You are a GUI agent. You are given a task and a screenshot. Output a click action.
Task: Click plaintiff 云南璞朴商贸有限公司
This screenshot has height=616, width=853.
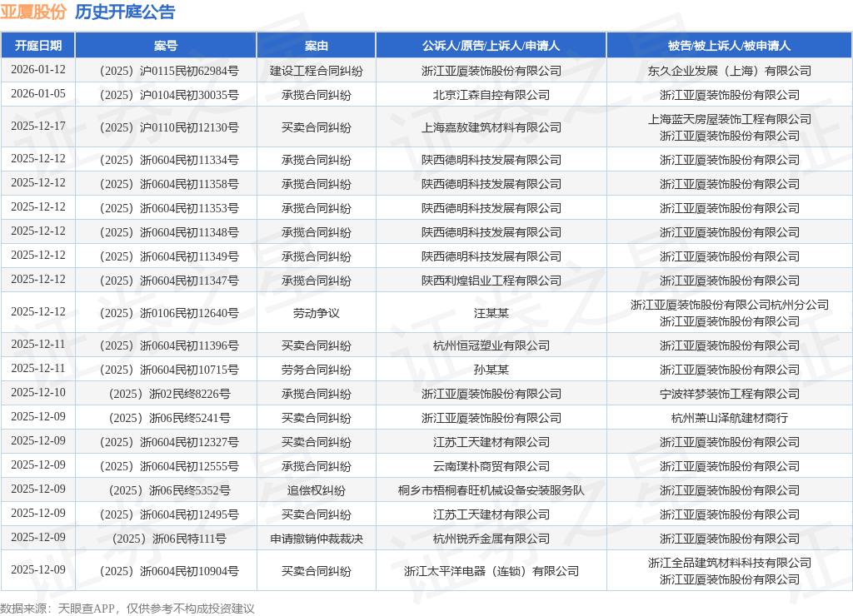coord(491,466)
